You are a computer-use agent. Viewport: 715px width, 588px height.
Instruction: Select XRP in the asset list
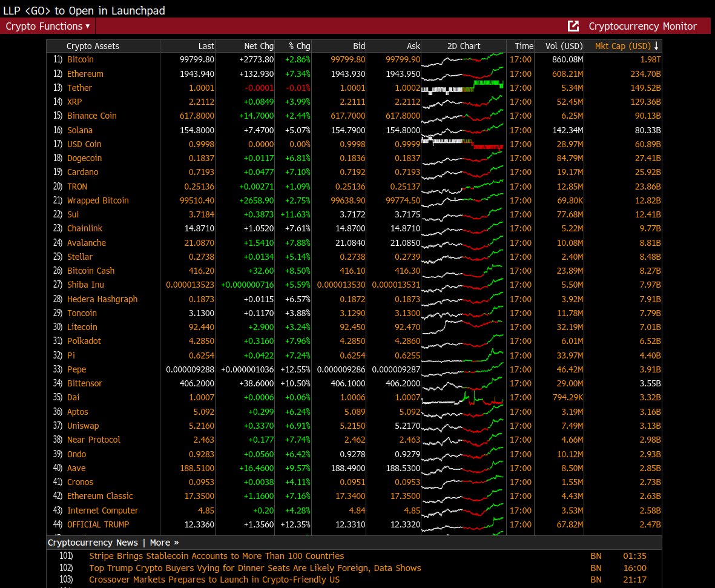point(74,102)
